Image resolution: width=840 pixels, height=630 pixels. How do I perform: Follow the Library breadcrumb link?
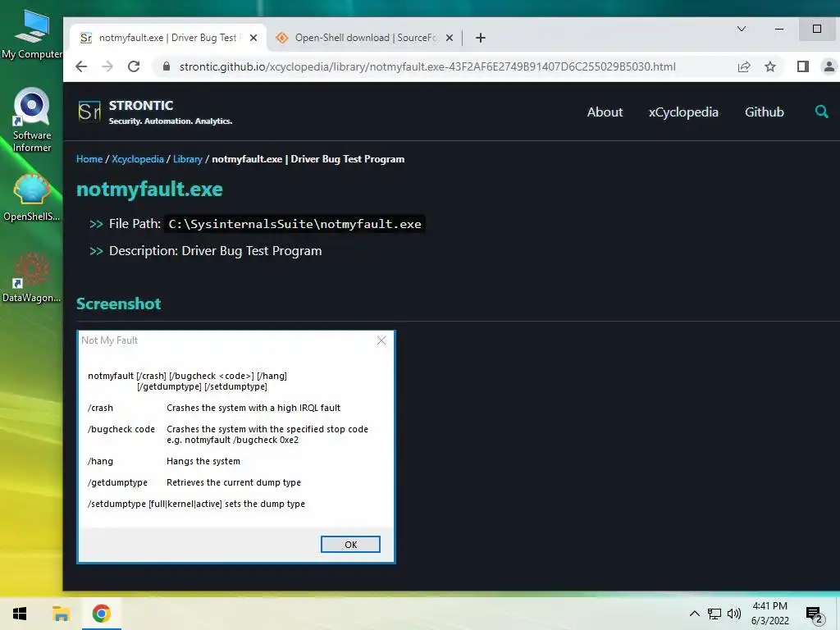[188, 159]
